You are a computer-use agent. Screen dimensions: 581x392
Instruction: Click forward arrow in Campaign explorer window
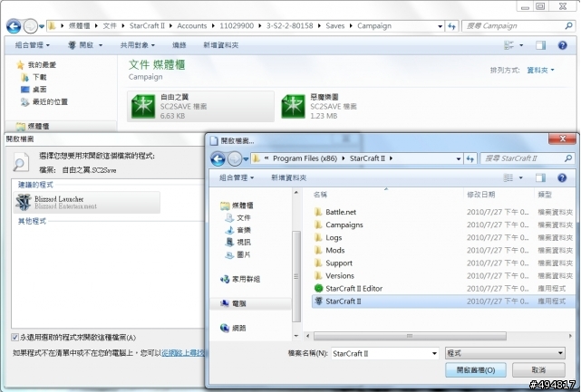click(30, 26)
